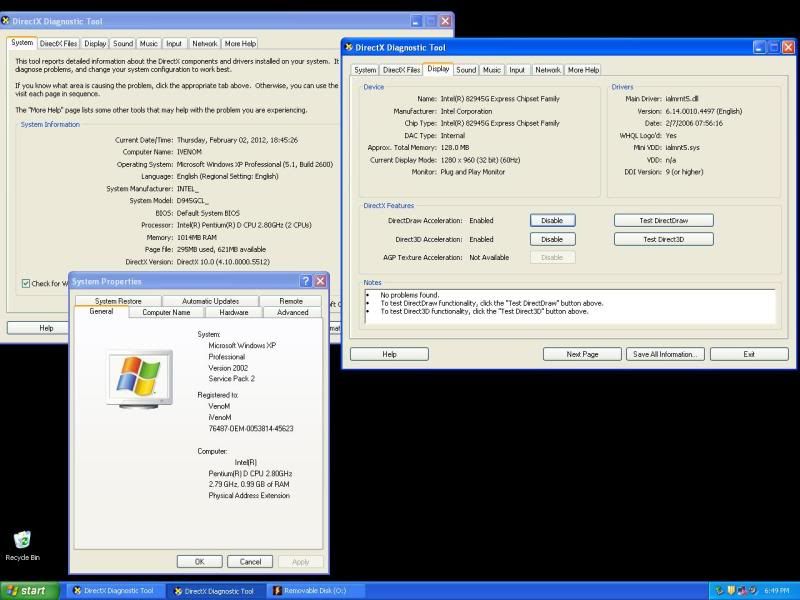Click the yellow security shield tray icon
This screenshot has width=800, height=600.
pos(731,591)
